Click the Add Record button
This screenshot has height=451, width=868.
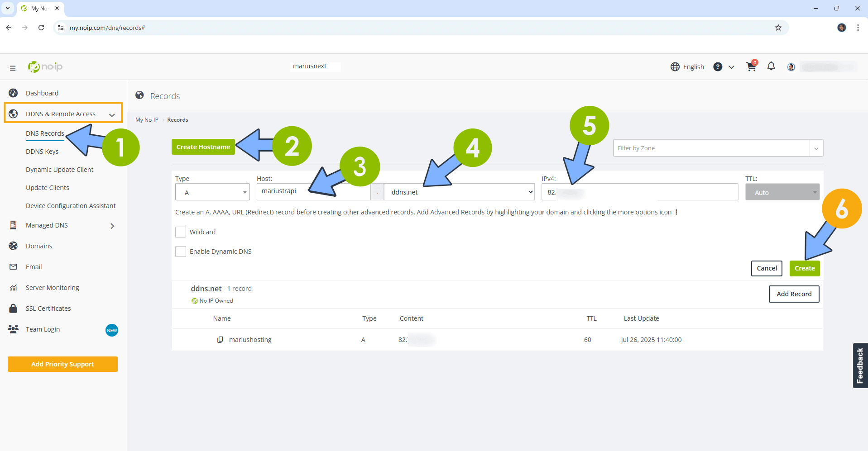(794, 294)
